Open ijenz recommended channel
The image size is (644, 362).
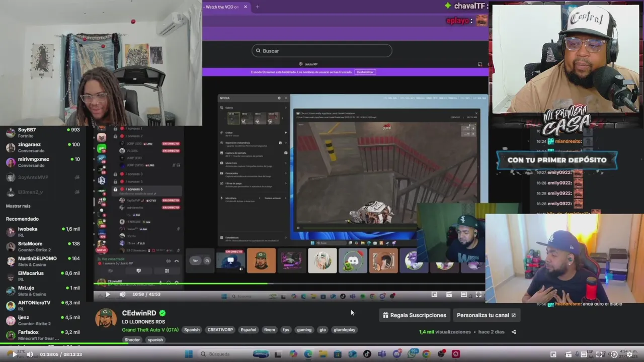[x=43, y=320]
